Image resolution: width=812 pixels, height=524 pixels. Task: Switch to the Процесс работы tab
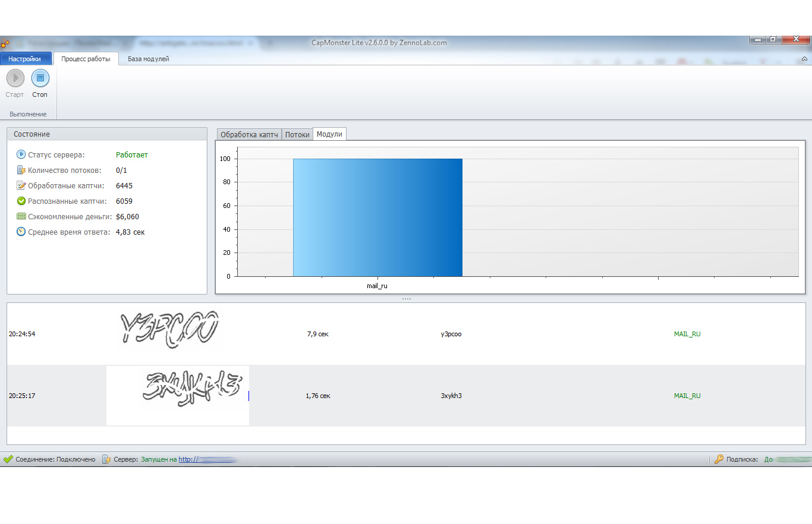86,59
